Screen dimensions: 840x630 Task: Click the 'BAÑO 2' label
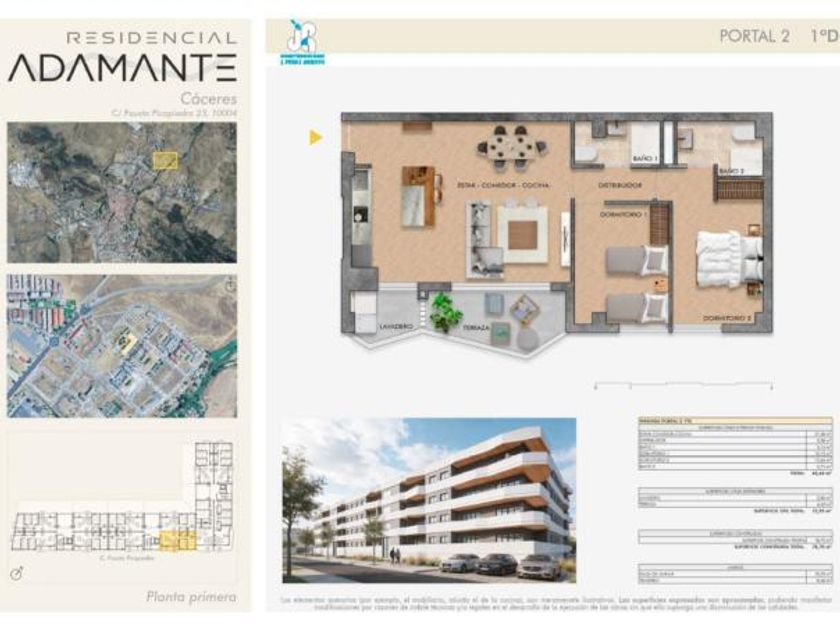(731, 171)
